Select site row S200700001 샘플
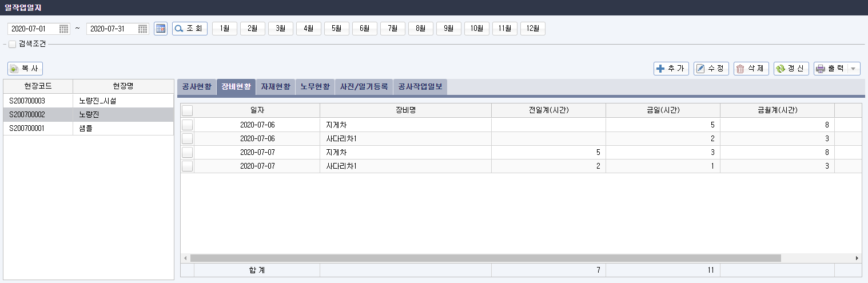The width and height of the screenshot is (868, 283). [89, 128]
